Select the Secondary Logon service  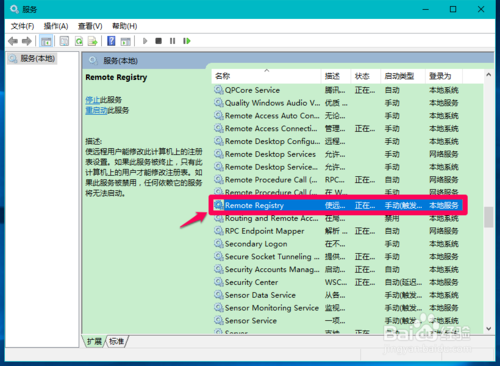(x=337, y=244)
